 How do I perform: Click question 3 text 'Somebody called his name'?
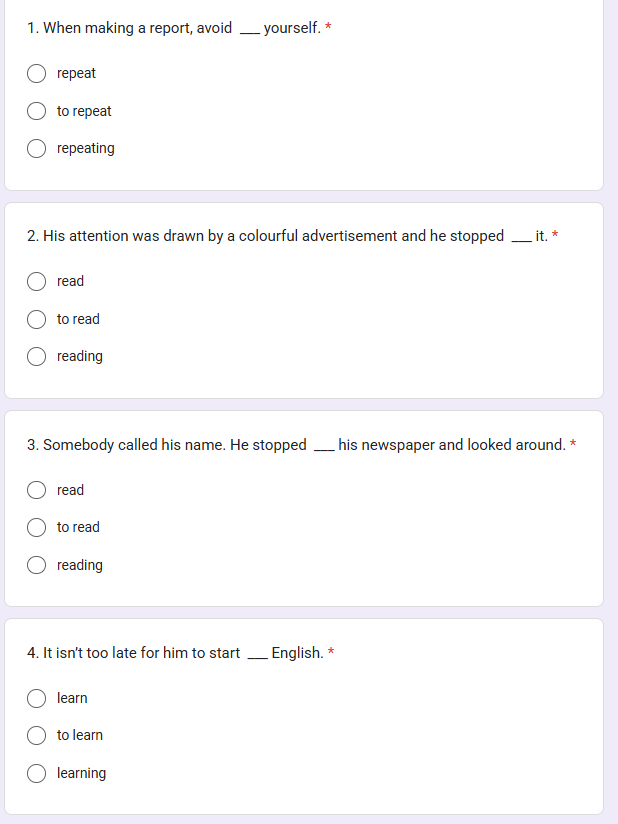[x=166, y=444]
